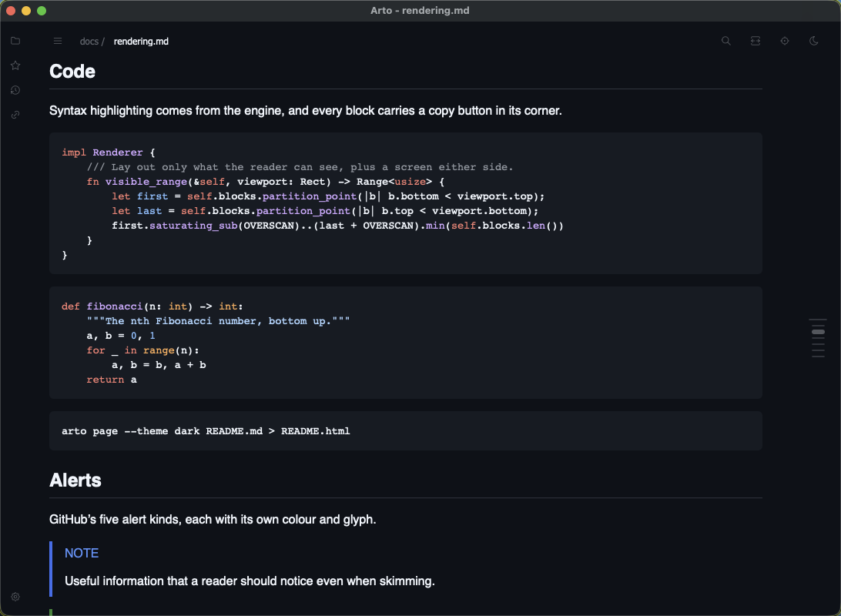Toggle the sidebar with the hamburger icon
841x616 pixels.
pyautogui.click(x=58, y=42)
